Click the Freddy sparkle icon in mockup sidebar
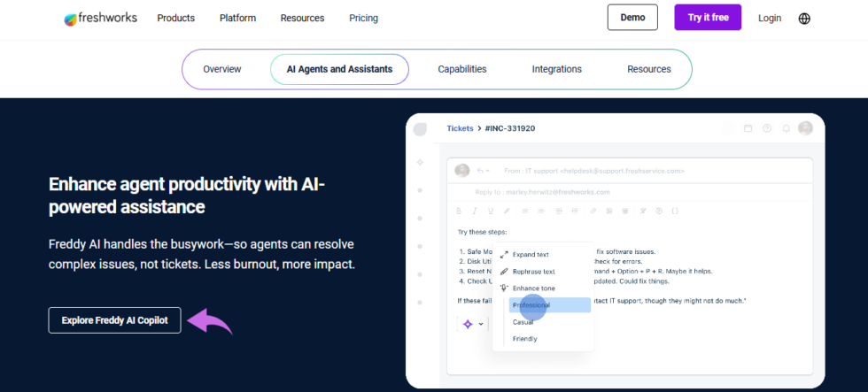Image resolution: width=868 pixels, height=392 pixels. (x=420, y=162)
